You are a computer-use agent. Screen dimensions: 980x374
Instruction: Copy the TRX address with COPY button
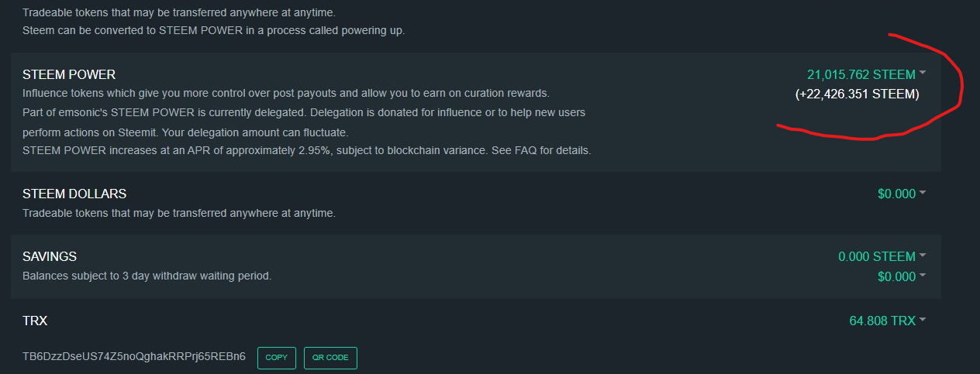pos(276,358)
